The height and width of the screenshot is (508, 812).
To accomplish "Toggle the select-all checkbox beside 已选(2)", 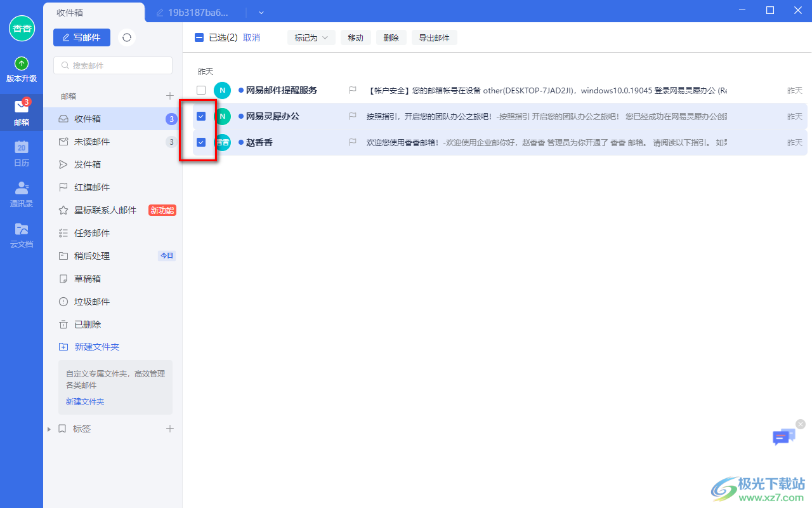I will [199, 37].
